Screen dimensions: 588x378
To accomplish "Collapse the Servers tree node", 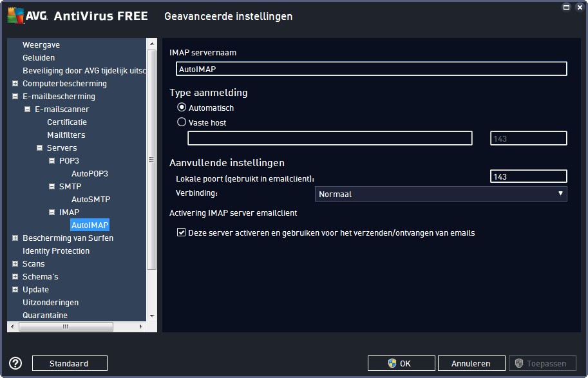I will 39,147.
